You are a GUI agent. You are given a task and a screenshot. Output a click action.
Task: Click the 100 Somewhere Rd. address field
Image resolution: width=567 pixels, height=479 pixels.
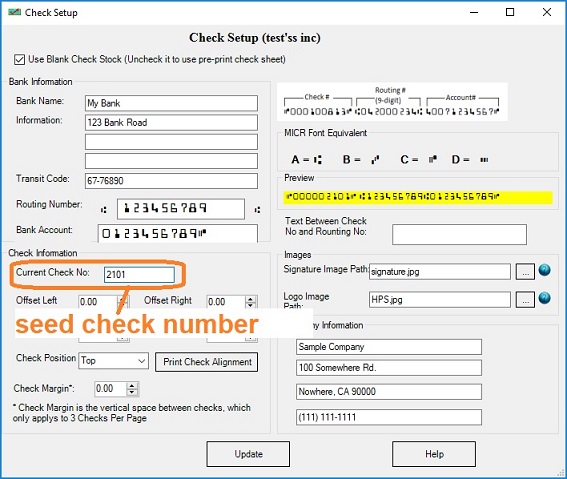pyautogui.click(x=389, y=368)
